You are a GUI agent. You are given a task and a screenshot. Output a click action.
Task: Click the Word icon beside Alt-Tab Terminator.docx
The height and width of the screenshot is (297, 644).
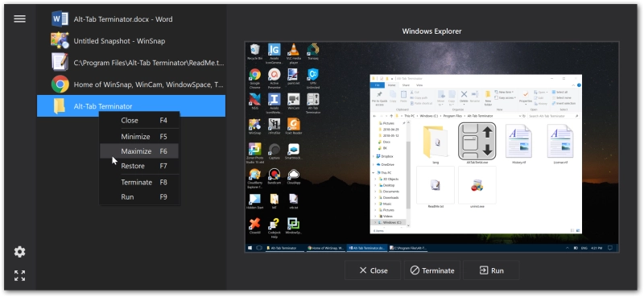[60, 19]
